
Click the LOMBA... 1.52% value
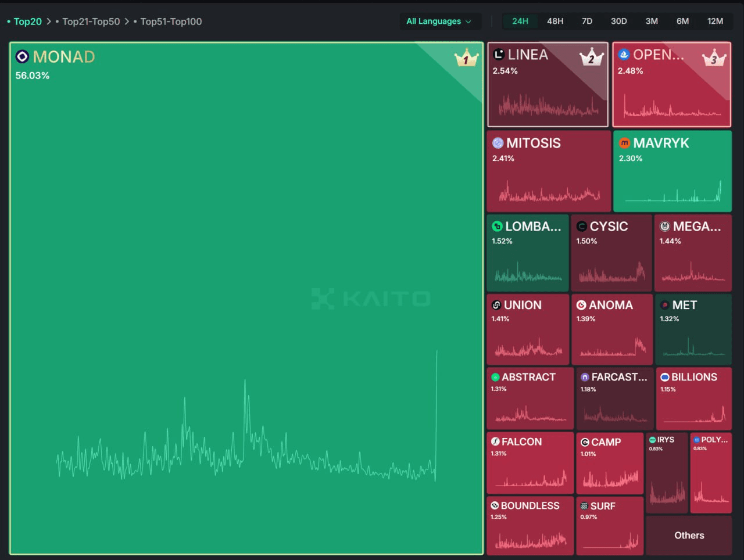(x=502, y=241)
